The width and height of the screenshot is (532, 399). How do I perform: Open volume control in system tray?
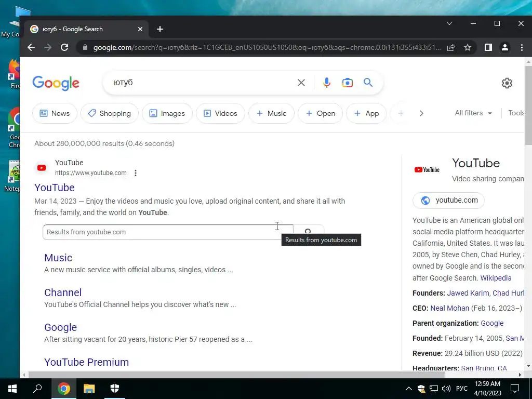[x=446, y=389]
